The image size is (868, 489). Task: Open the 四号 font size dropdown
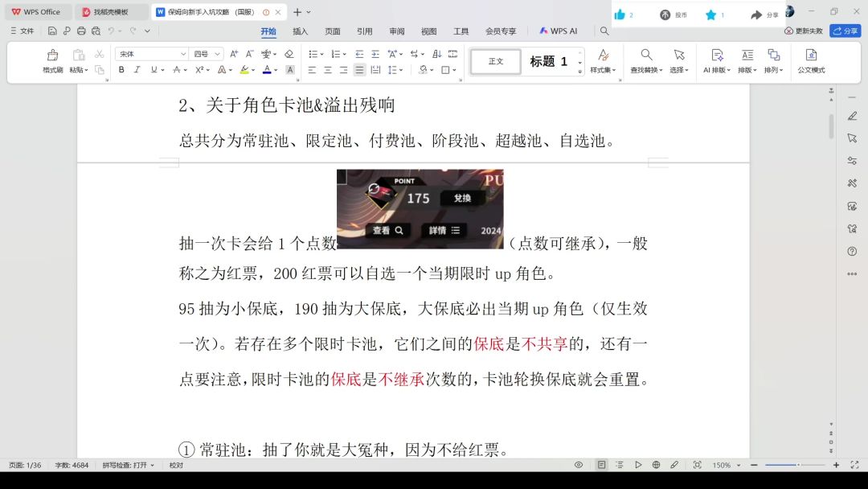(207, 54)
